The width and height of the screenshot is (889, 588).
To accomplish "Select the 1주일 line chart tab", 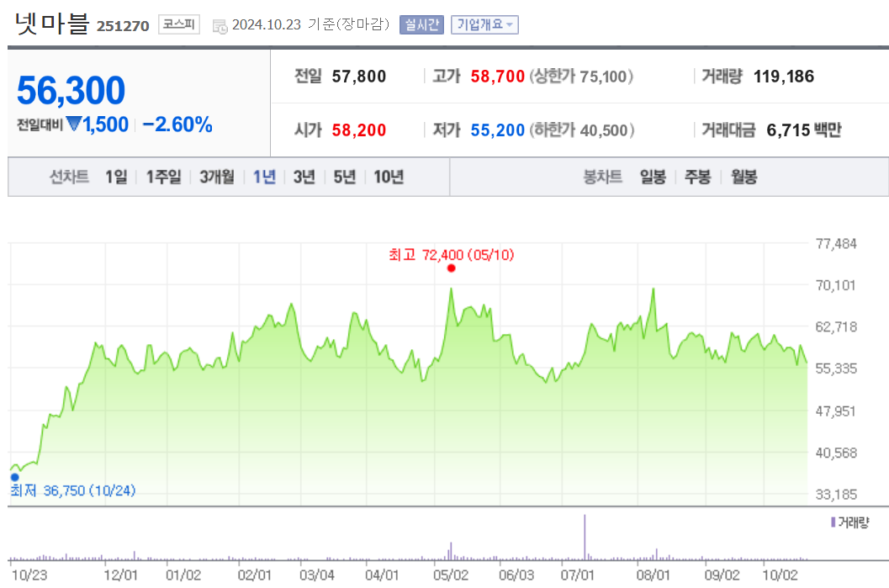I will click(x=163, y=177).
